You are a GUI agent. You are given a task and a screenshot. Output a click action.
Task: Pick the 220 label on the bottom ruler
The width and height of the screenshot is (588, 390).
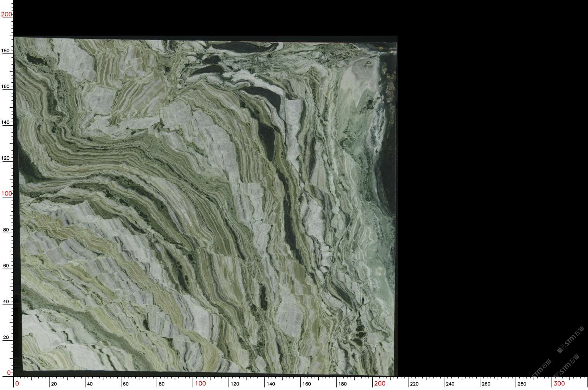(414, 384)
